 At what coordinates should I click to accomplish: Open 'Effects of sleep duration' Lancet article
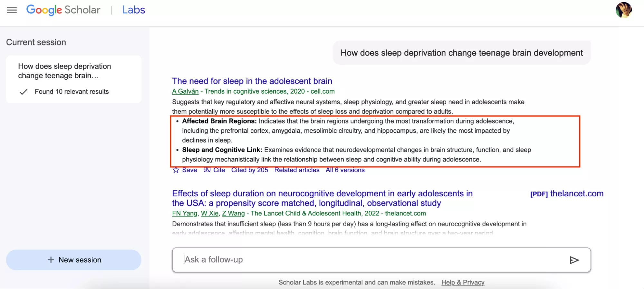(322, 198)
